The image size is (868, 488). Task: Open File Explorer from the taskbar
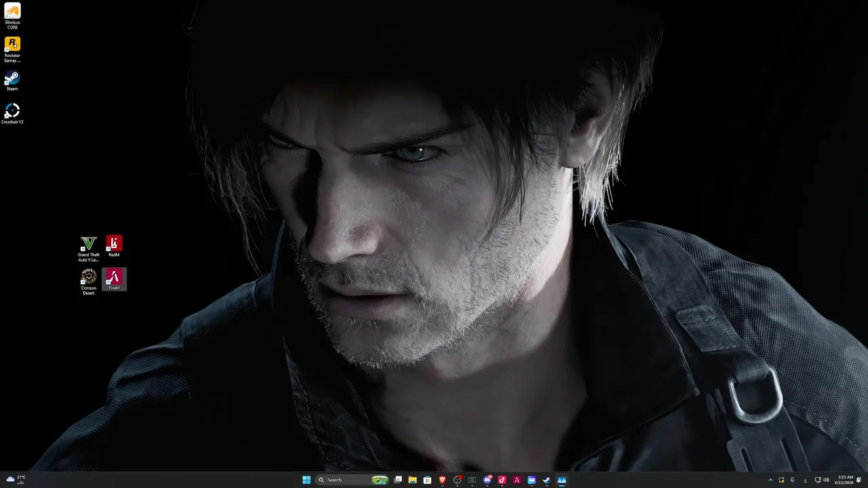(x=412, y=480)
